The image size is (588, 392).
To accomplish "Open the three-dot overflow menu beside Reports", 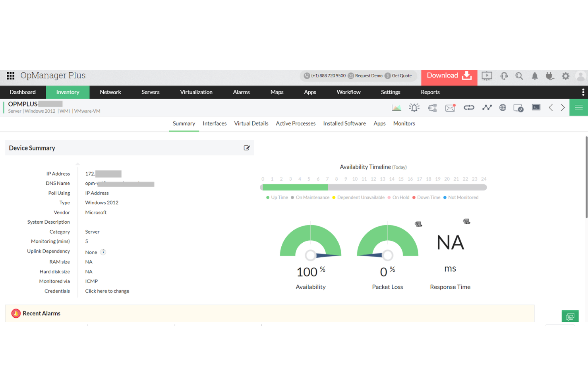I will pos(583,92).
